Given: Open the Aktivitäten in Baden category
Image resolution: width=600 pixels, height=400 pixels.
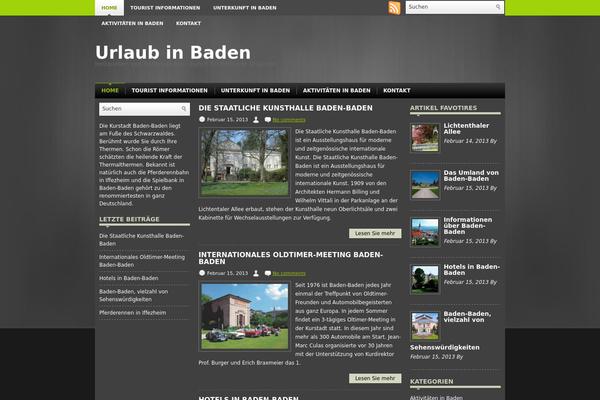Looking at the screenshot, I should pyautogui.click(x=436, y=398).
